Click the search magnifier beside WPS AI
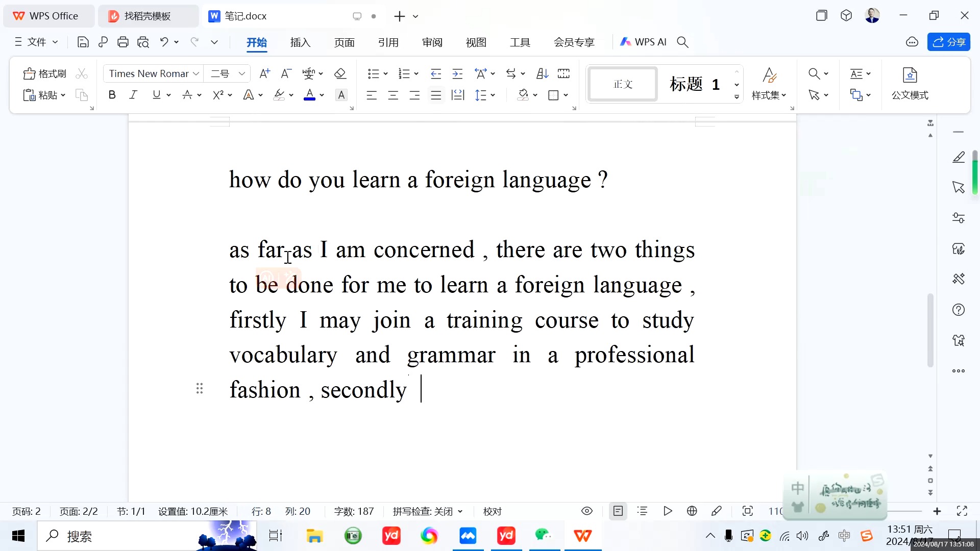The width and height of the screenshot is (980, 551). click(682, 42)
